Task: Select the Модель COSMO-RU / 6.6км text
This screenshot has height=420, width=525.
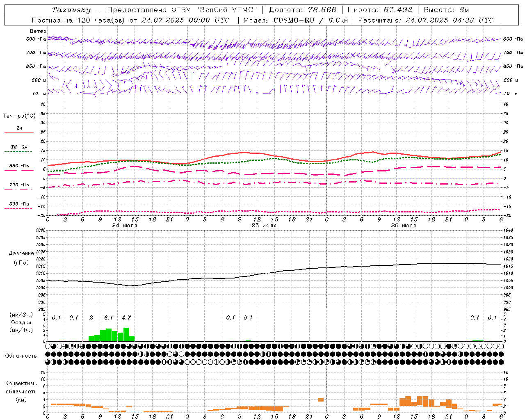Action: coord(295,20)
